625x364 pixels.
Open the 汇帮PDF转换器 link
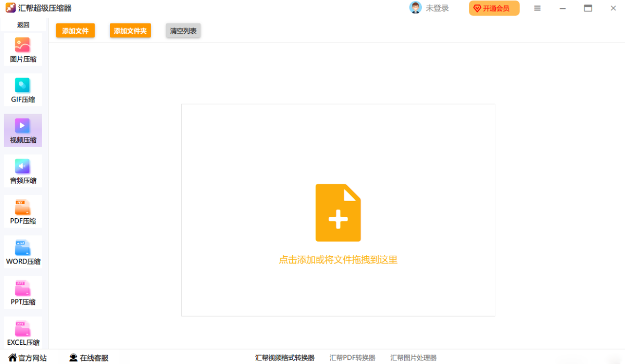click(x=352, y=358)
